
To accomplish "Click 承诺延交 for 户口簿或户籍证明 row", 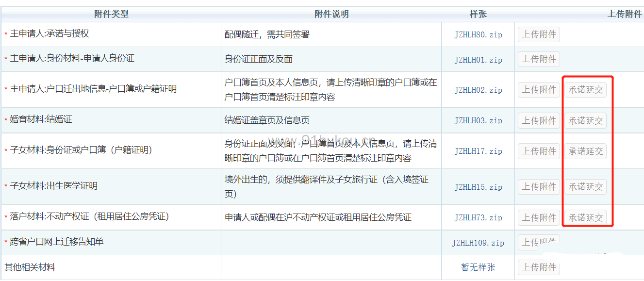I will [585, 90].
